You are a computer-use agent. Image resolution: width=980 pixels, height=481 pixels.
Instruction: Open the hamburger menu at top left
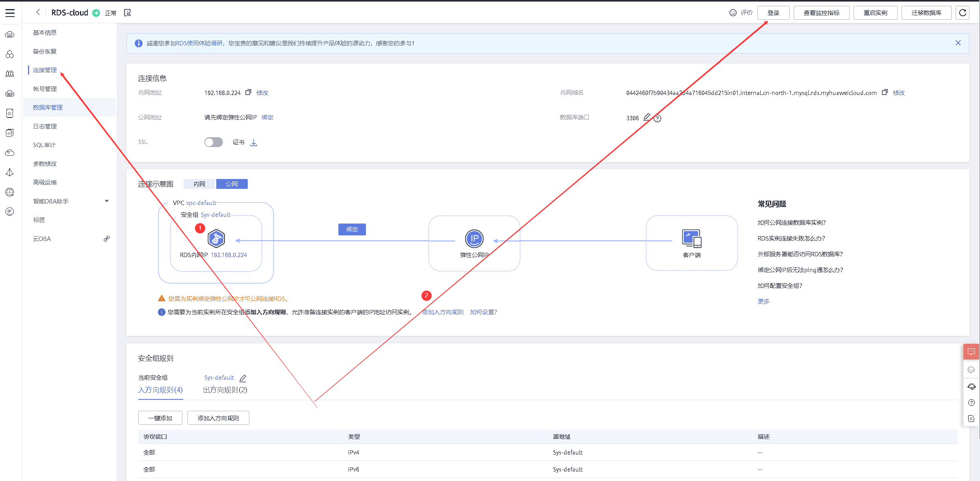click(x=10, y=13)
